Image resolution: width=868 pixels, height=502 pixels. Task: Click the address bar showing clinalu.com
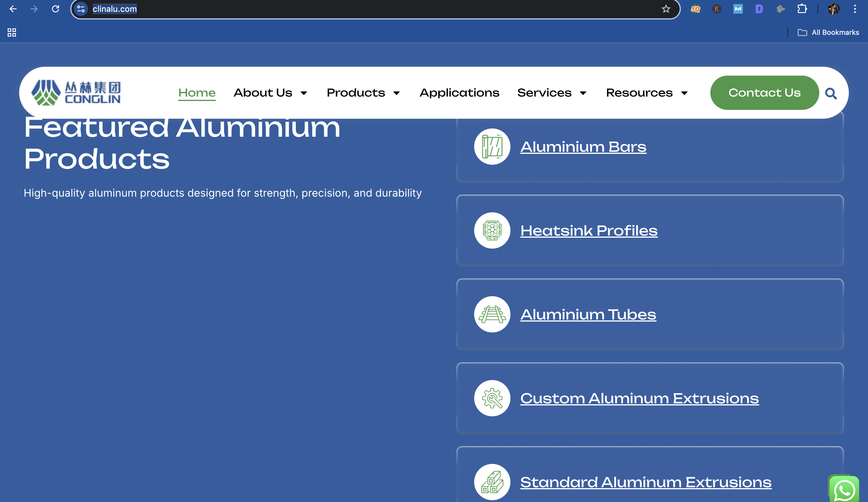click(115, 9)
